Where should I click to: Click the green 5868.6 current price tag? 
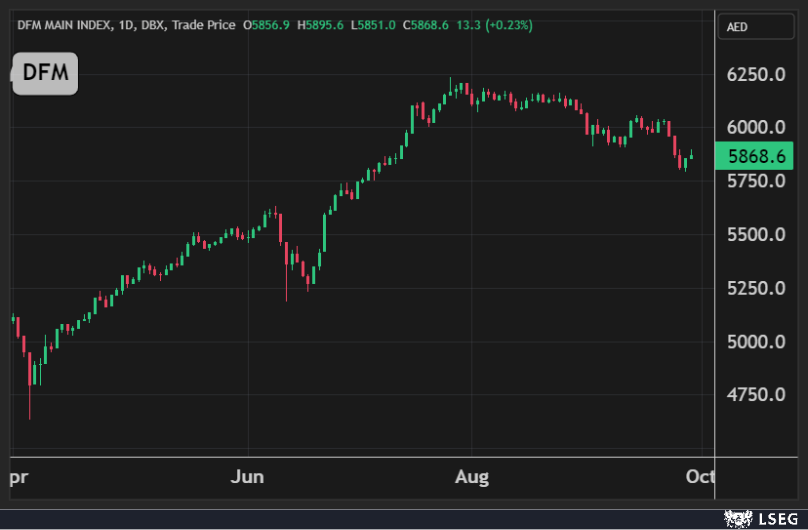pos(755,156)
